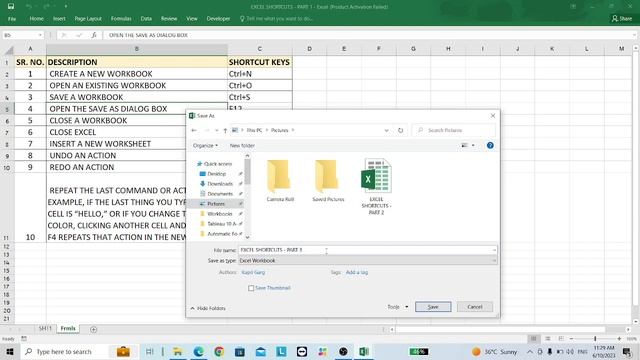Open the Tools dropdown
Screen dimensions: 640x360
398,307
